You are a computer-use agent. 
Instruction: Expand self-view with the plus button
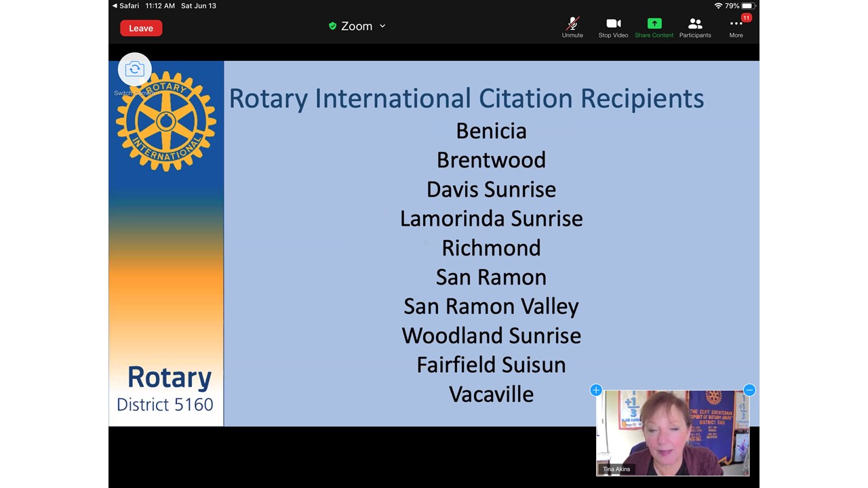(x=595, y=390)
